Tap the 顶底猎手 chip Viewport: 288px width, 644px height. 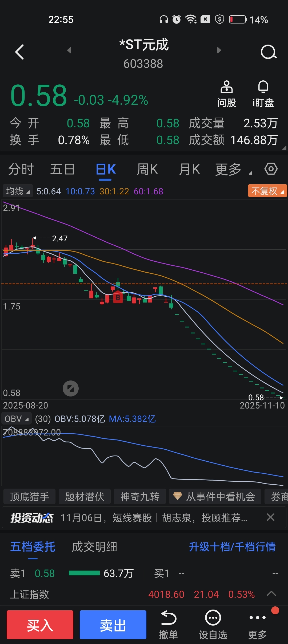point(30,497)
